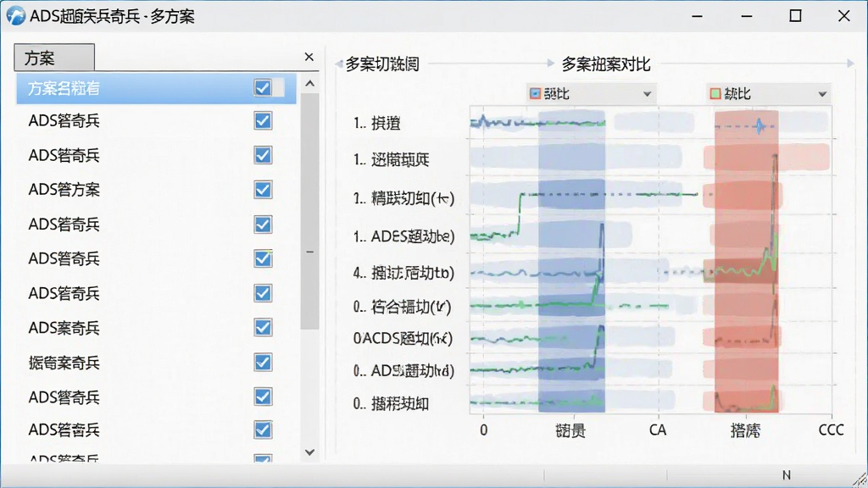Click the N indicator in the status bar

tap(787, 475)
